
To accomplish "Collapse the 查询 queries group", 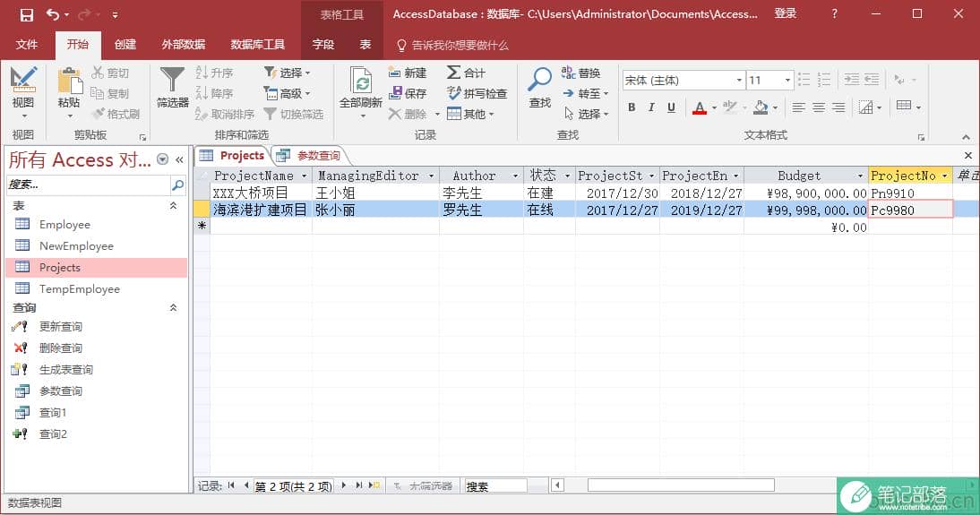I will click(173, 307).
